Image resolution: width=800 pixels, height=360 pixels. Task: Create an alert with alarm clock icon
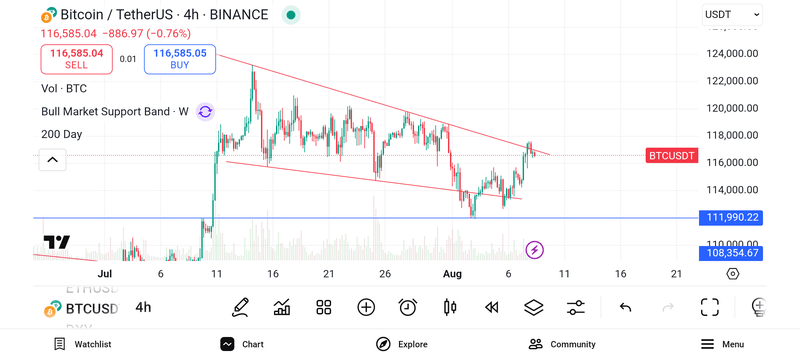pos(408,307)
